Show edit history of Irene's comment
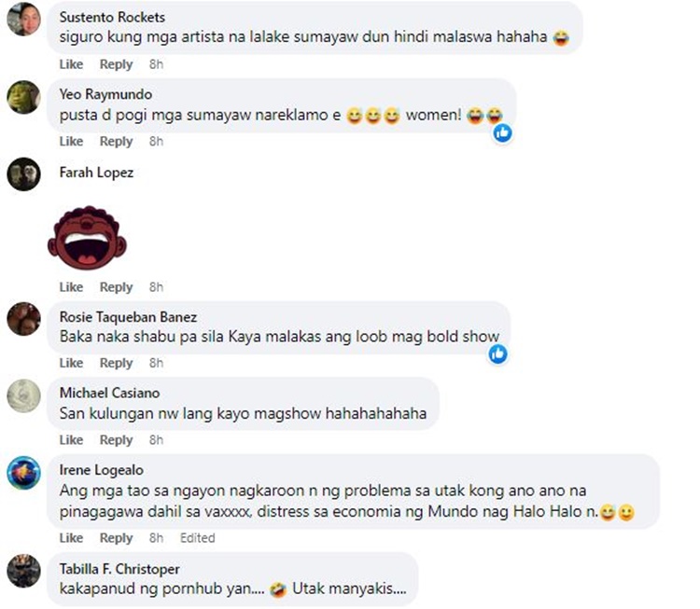The height and width of the screenshot is (609, 700). pos(197,538)
